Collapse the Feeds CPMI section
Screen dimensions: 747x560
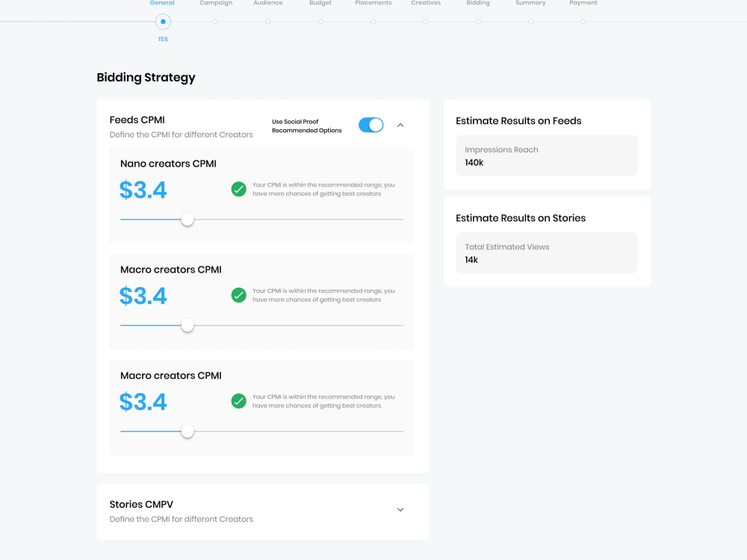point(400,125)
